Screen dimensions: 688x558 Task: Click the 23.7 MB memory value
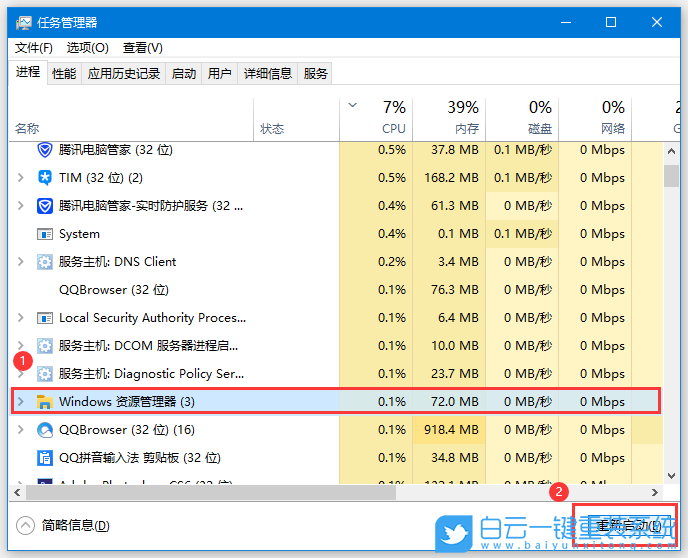click(455, 374)
